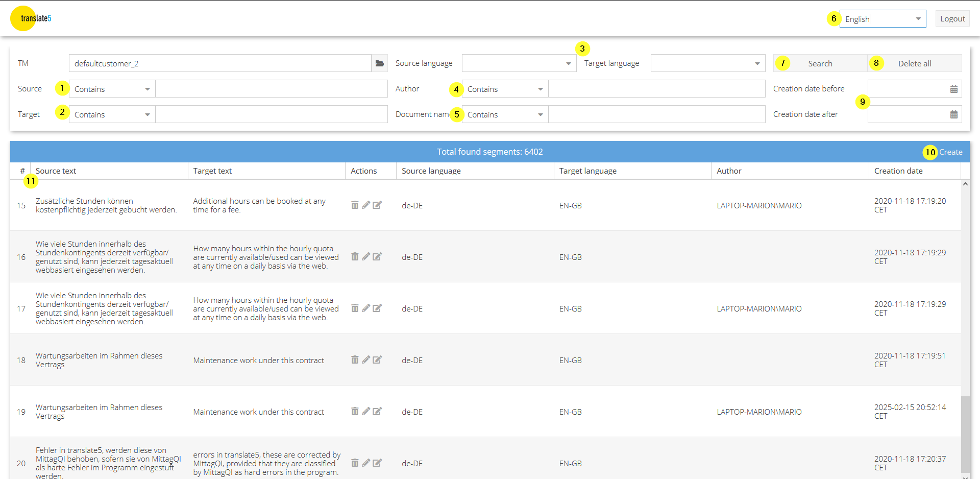Sort by Source text column header

pos(109,171)
